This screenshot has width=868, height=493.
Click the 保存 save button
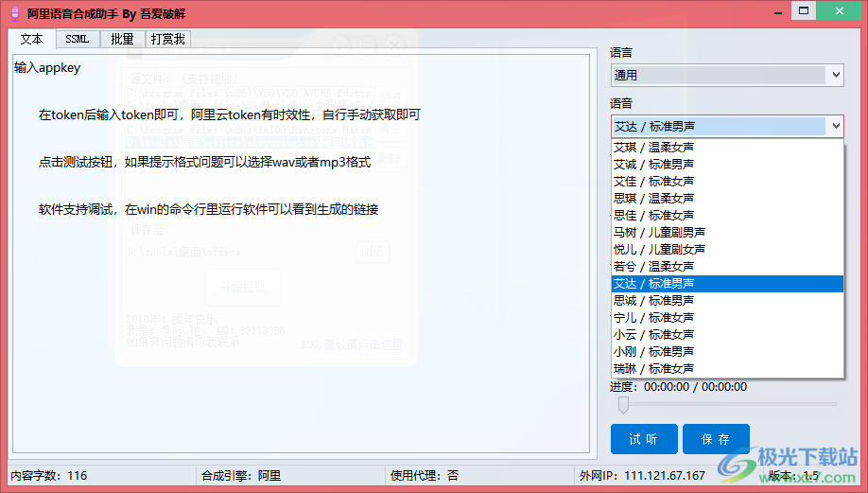tap(716, 439)
